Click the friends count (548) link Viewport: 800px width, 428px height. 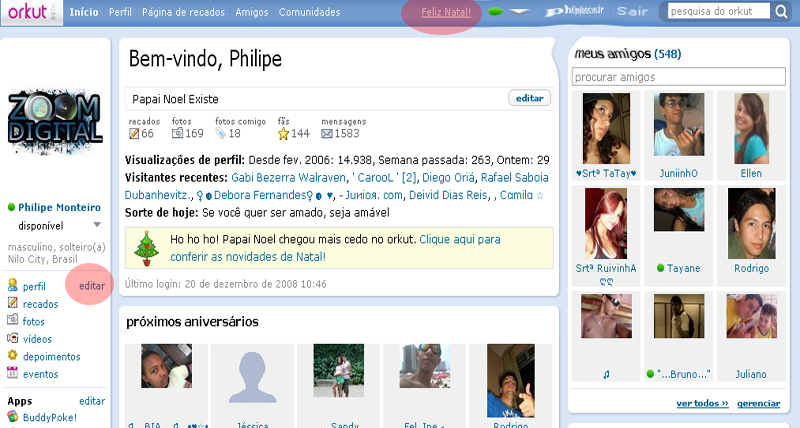point(667,54)
